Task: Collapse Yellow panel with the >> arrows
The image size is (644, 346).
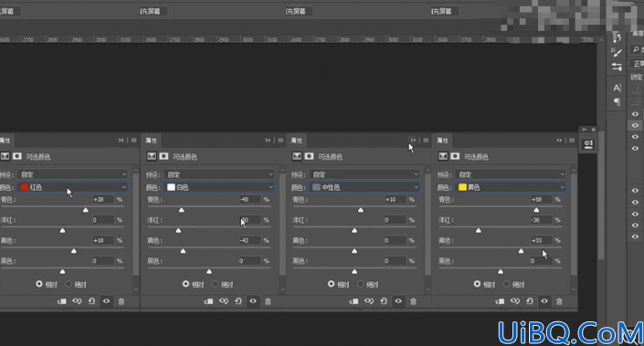Action: pyautogui.click(x=559, y=141)
